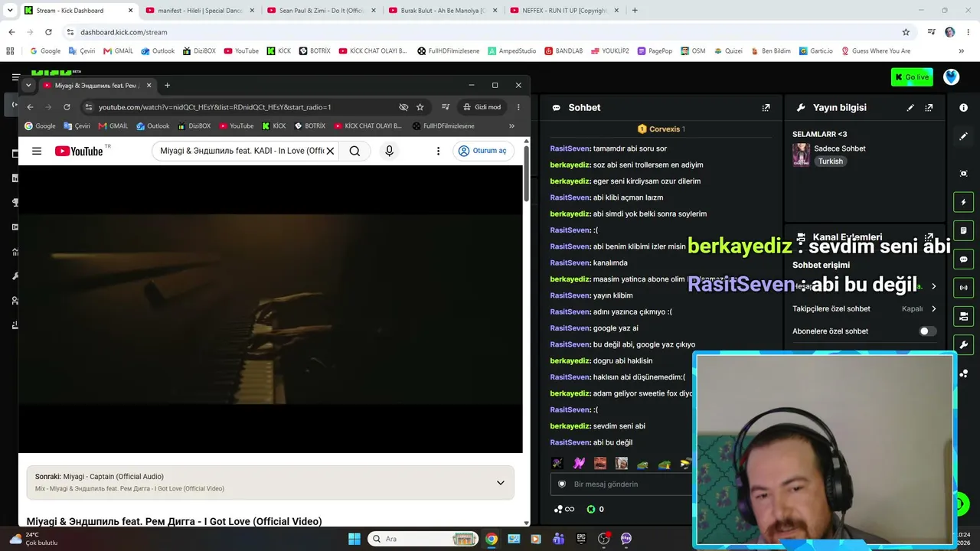Click the taskbar Ara search box
This screenshot has height=551, width=980.
pyautogui.click(x=423, y=539)
